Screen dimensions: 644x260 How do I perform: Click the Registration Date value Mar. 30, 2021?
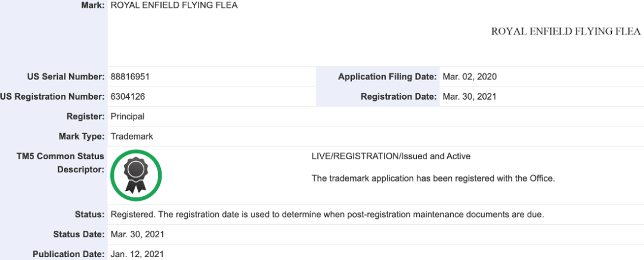point(470,97)
